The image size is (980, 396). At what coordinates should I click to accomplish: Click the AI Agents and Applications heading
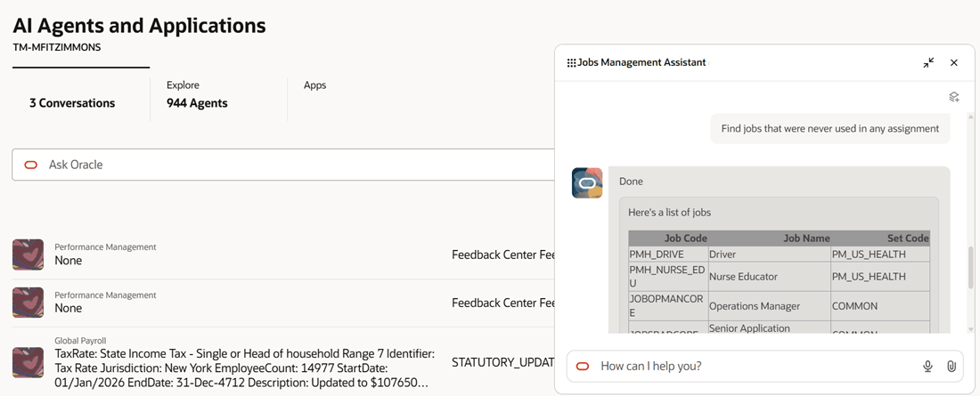tap(139, 26)
